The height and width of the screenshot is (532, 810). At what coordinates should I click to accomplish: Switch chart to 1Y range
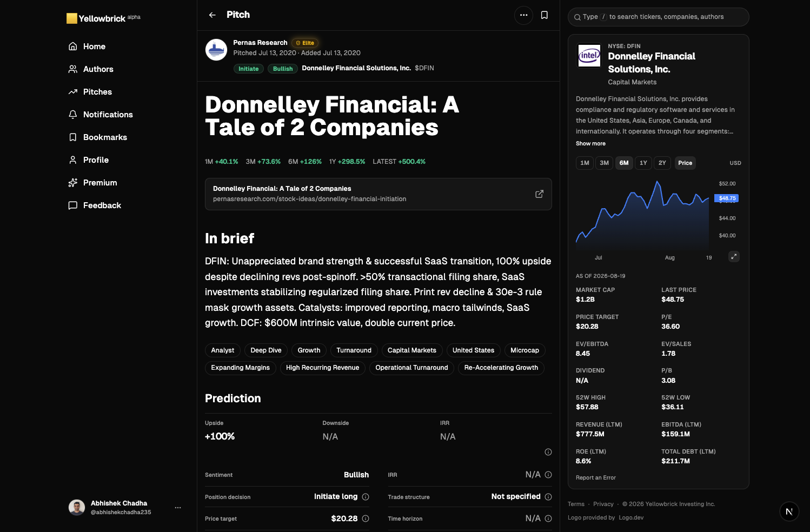click(x=643, y=163)
